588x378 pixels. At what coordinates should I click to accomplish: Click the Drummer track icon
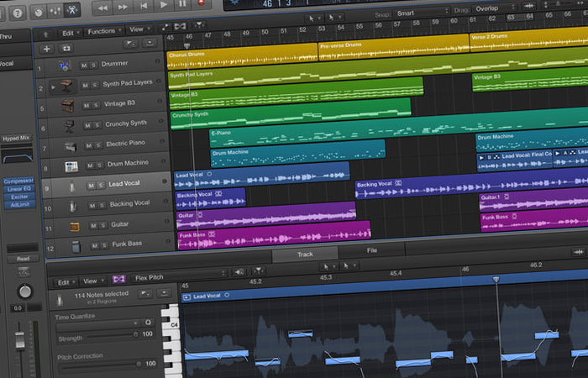click(66, 66)
